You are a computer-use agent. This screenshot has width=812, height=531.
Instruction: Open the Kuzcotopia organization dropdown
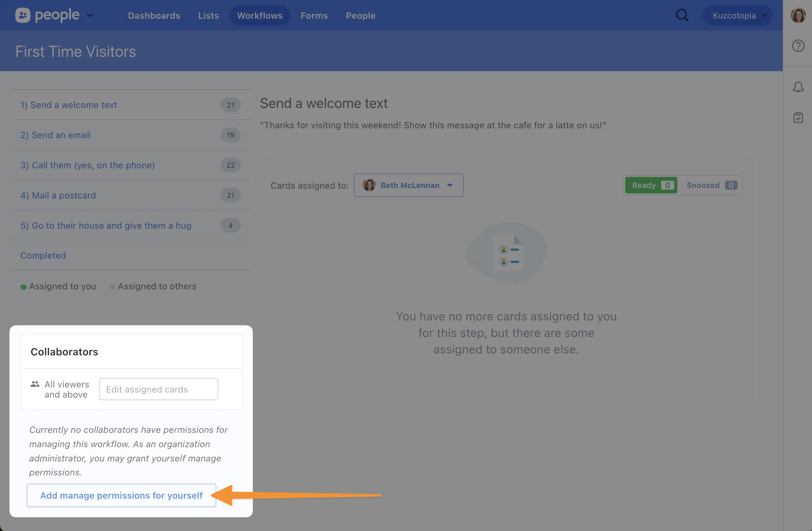click(x=738, y=15)
